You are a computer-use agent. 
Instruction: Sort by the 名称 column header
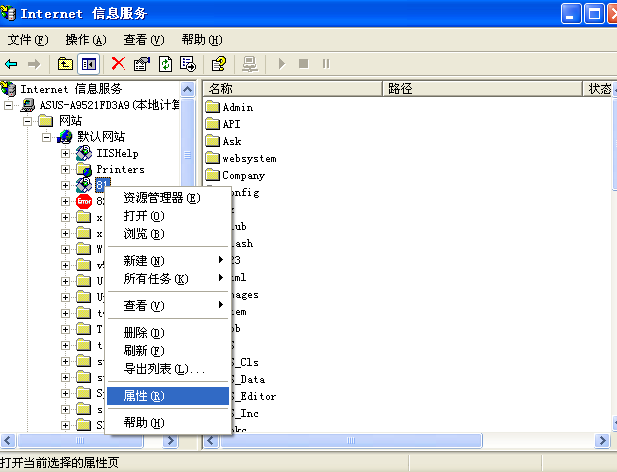tap(288, 89)
